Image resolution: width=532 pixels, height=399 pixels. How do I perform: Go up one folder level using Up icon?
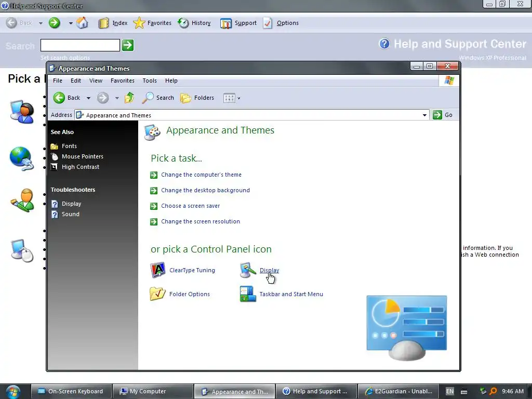point(129,98)
